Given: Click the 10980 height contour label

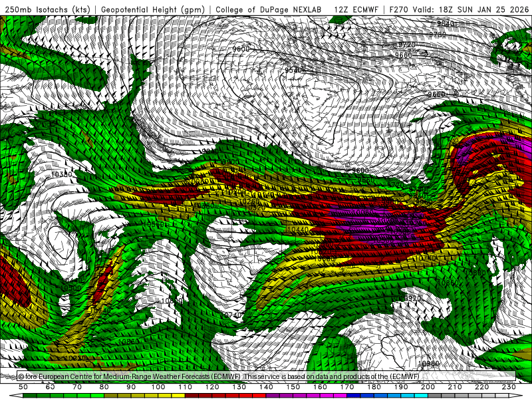Looking at the screenshot, I should tap(429, 364).
